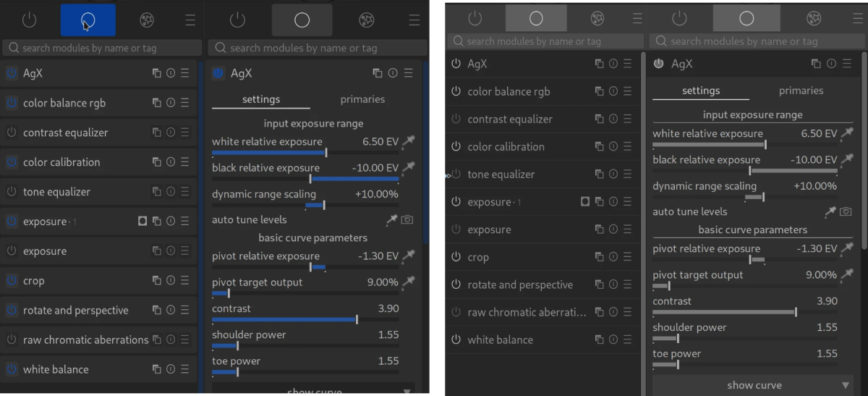The image size is (868, 396).
Task: Click white relative exposure picker beside blue slider
Action: (x=409, y=143)
